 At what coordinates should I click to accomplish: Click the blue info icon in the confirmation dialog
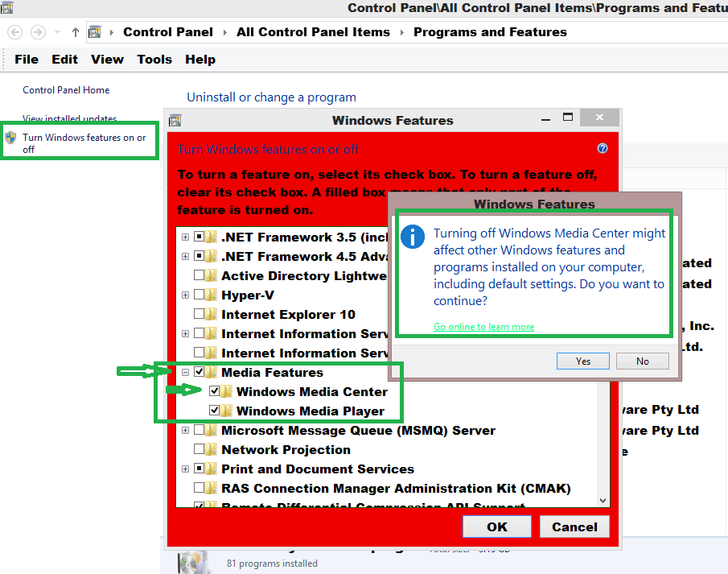point(413,237)
